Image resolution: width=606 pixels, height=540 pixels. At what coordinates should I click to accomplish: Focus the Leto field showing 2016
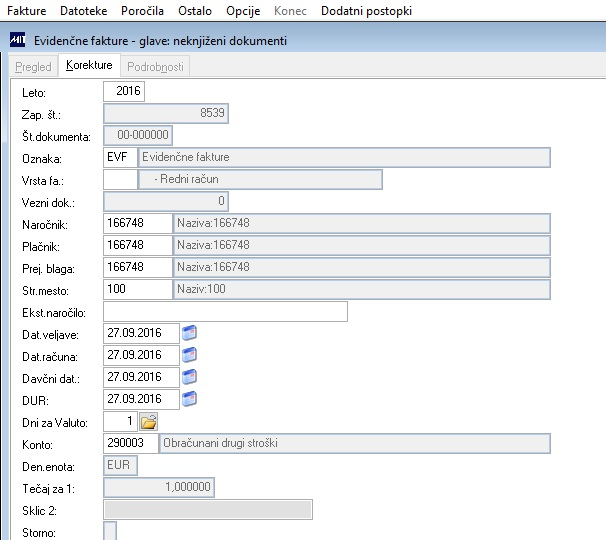pos(124,91)
